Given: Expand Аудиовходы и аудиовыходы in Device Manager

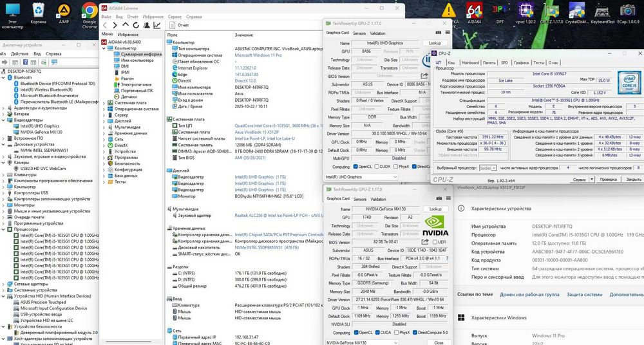Looking at the screenshot, I should [x=4, y=108].
